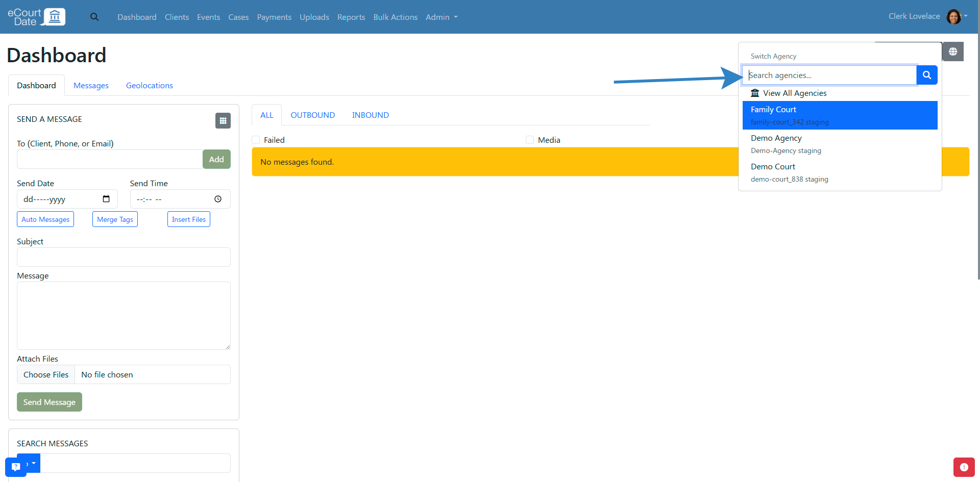
Task: Switch to the Geolocations tab
Action: [149, 85]
